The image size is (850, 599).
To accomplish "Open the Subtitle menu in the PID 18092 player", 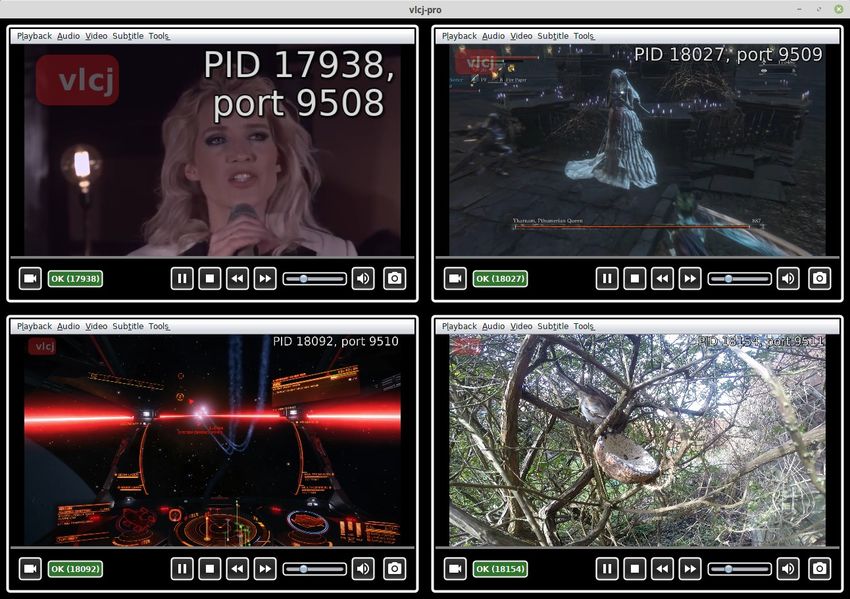I will (128, 326).
